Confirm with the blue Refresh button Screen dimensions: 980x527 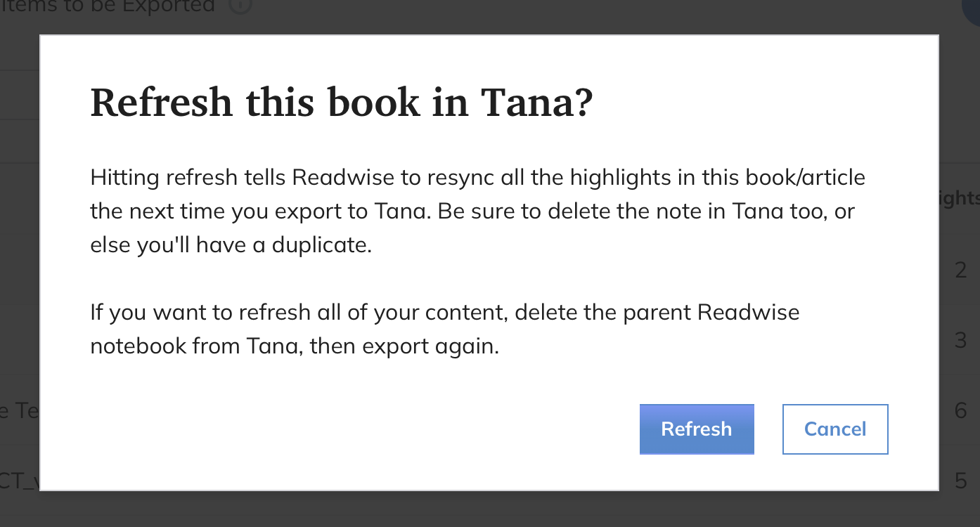pos(697,429)
